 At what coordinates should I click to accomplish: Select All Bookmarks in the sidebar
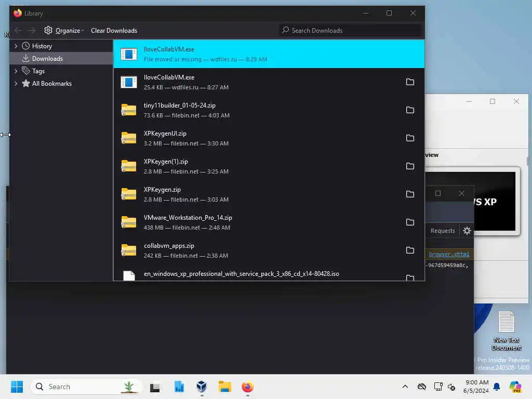point(51,84)
